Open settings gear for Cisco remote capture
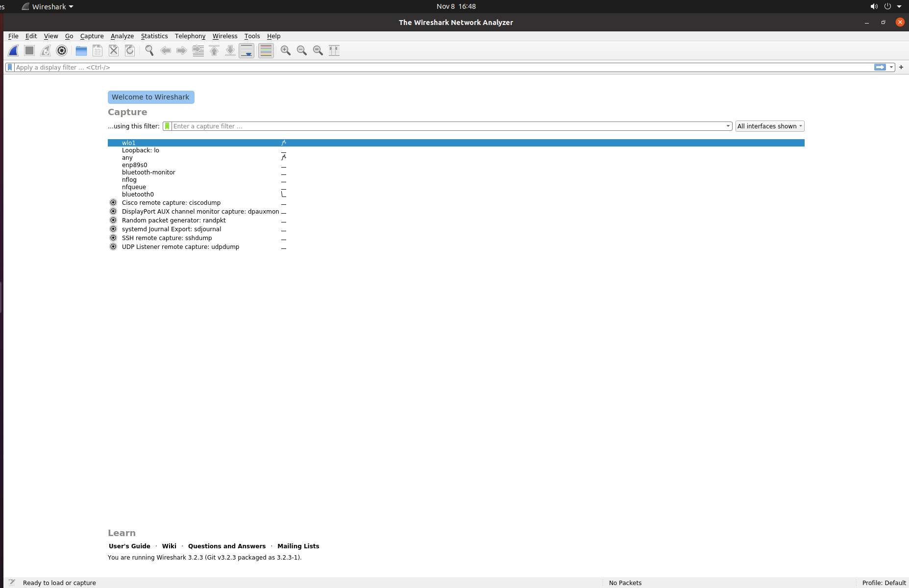The width and height of the screenshot is (909, 588). [x=113, y=202]
